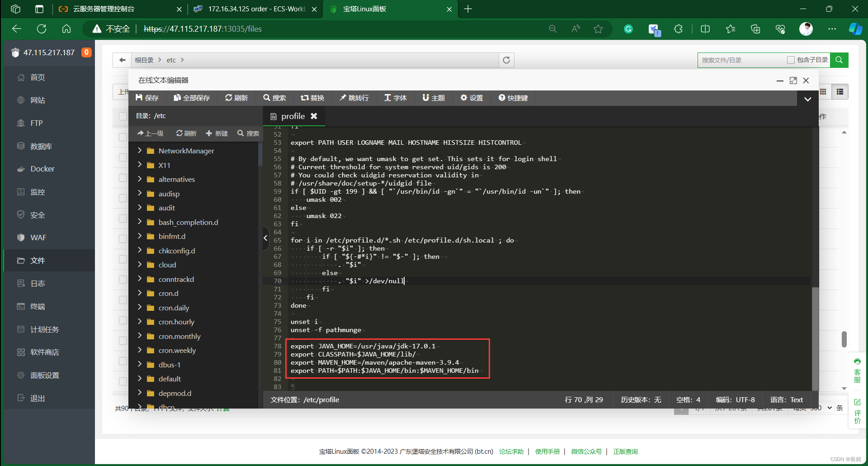Image resolution: width=868 pixels, height=466 pixels.
Task: Create a new file with 新建
Action: (x=217, y=133)
